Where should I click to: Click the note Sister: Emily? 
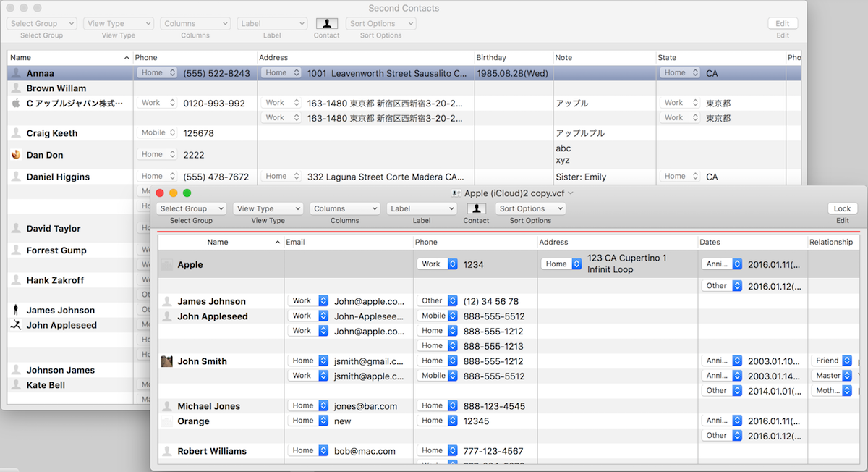tap(581, 177)
